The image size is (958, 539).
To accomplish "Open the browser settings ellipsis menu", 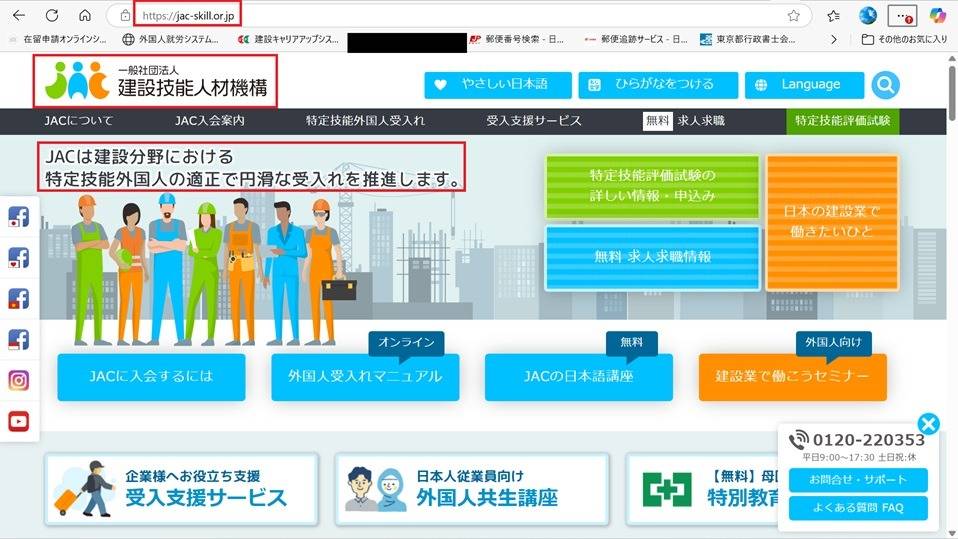I will pos(902,16).
